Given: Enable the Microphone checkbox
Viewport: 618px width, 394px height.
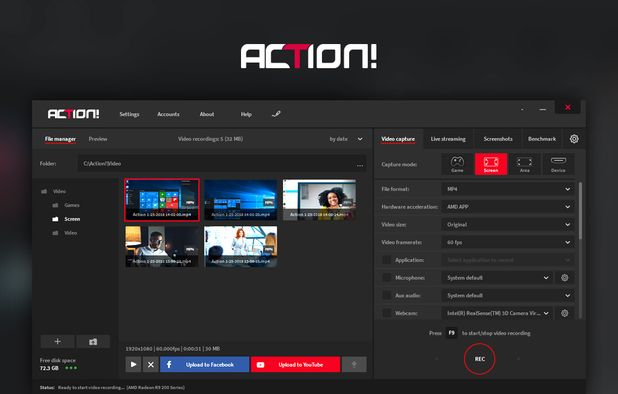Looking at the screenshot, I should (x=387, y=278).
